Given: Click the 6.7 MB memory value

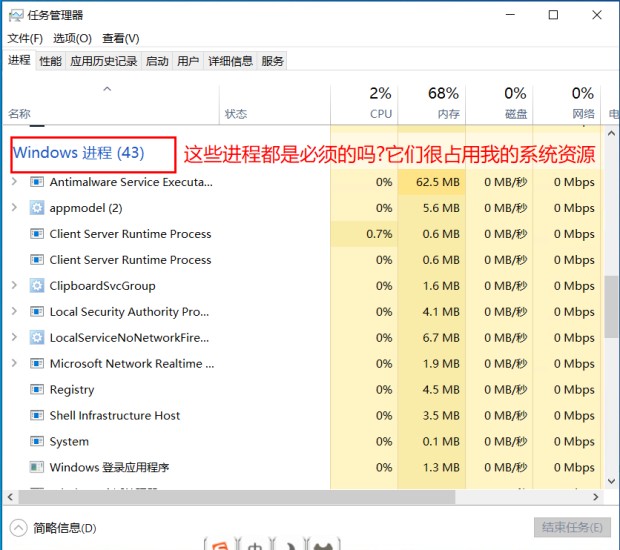Looking at the screenshot, I should click(441, 338).
